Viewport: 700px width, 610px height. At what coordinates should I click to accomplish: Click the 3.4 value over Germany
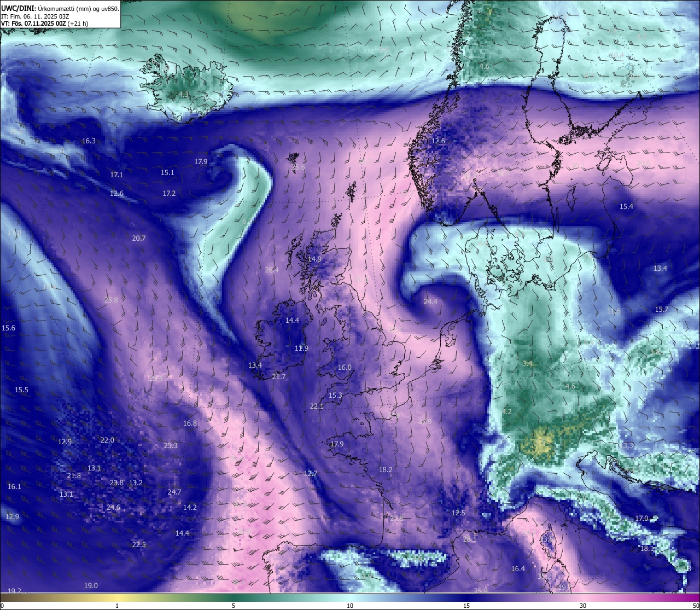point(527,363)
